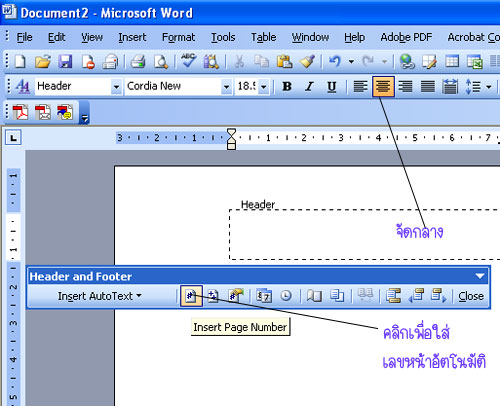Cut the selection with the scissors icon
The height and width of the screenshot is (406, 500).
pos(239,62)
